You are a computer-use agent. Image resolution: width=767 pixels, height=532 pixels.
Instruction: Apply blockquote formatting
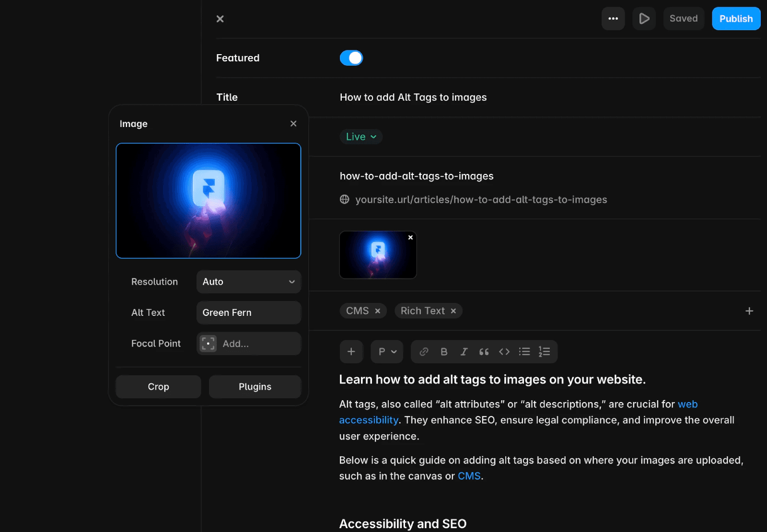tap(484, 352)
